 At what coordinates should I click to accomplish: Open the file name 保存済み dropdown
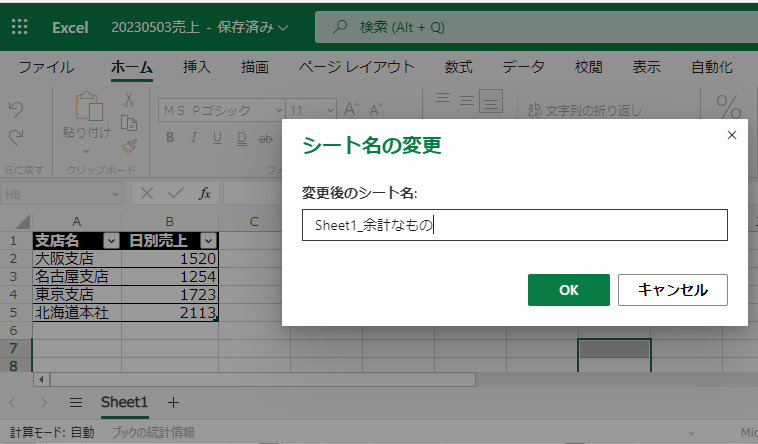point(284,27)
